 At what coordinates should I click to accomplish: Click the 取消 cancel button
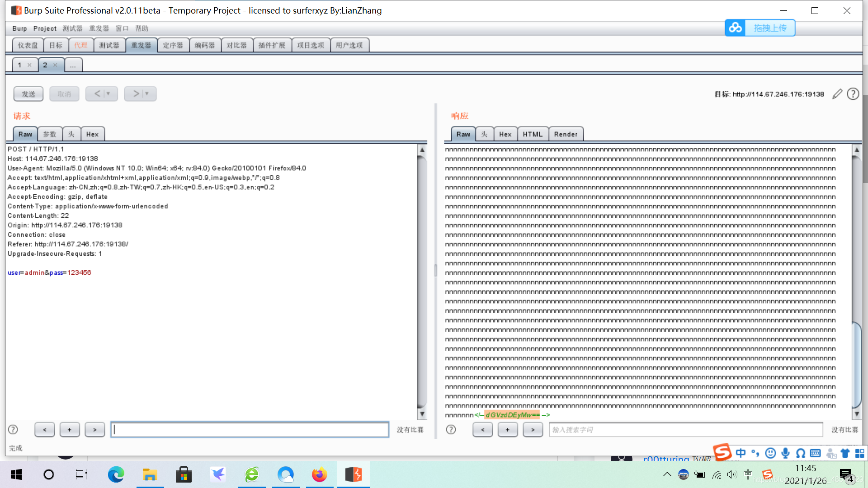pos(64,94)
